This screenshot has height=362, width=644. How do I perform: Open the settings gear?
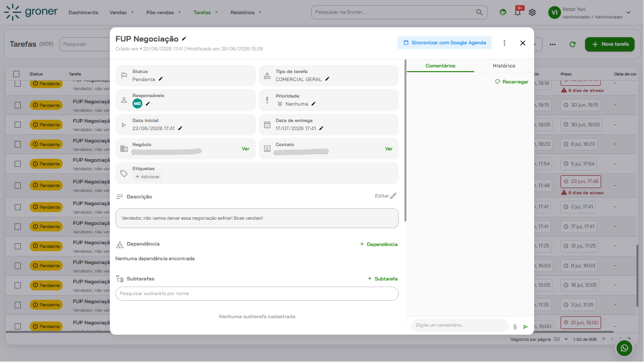coord(532,13)
